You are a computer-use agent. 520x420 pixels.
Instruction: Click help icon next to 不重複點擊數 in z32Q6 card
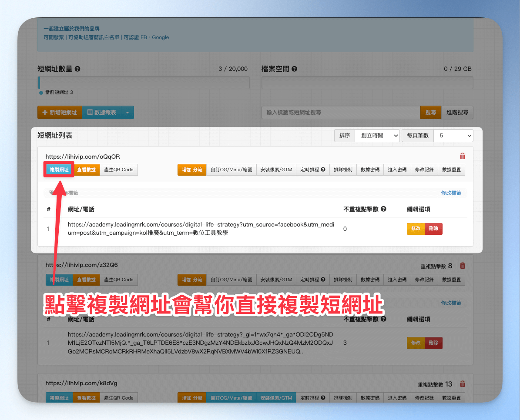coord(383,319)
